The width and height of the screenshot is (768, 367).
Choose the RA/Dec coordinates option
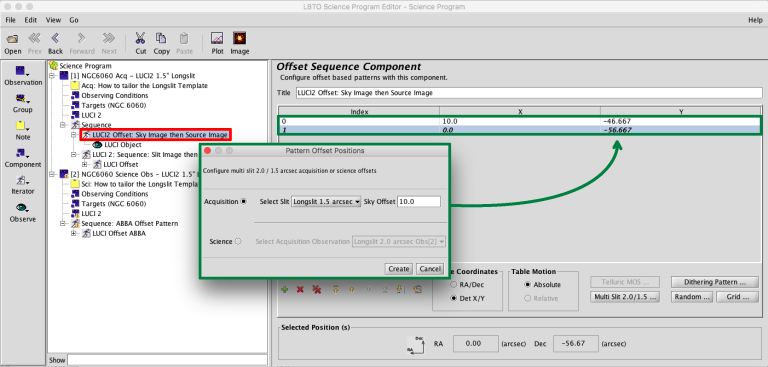[x=454, y=284]
